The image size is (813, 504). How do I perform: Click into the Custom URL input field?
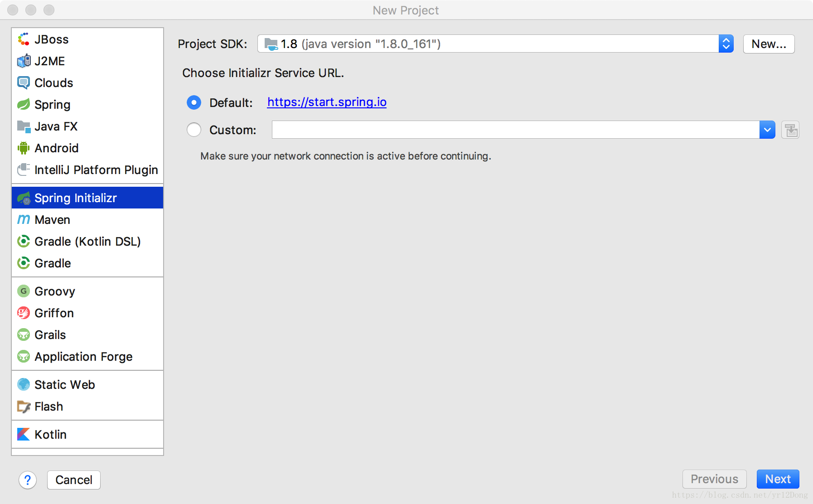516,130
